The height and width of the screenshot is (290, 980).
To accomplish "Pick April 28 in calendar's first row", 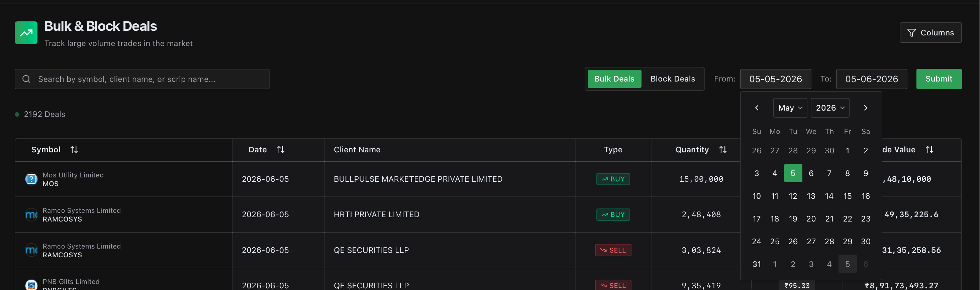I will click(793, 150).
